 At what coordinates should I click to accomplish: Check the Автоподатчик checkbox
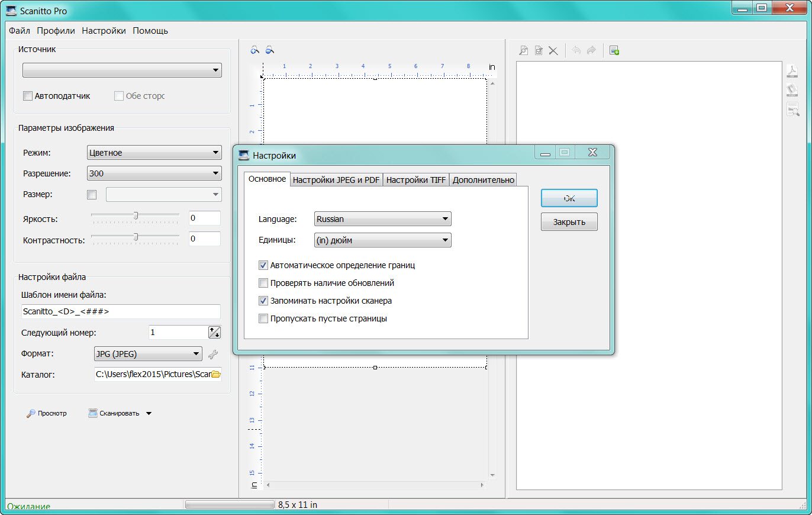(x=27, y=96)
